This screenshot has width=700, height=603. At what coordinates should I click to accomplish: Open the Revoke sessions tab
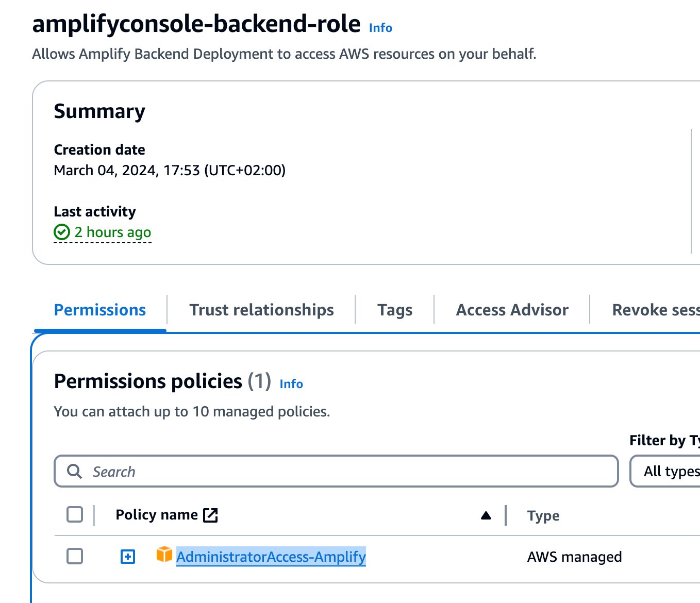(656, 310)
